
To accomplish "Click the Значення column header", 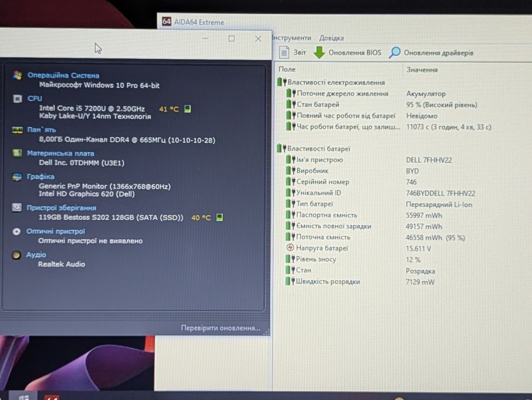I will point(421,70).
